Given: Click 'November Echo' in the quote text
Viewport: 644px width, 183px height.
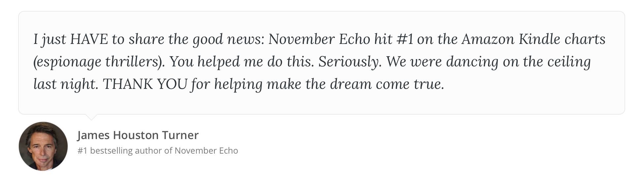Looking at the screenshot, I should click(319, 39).
